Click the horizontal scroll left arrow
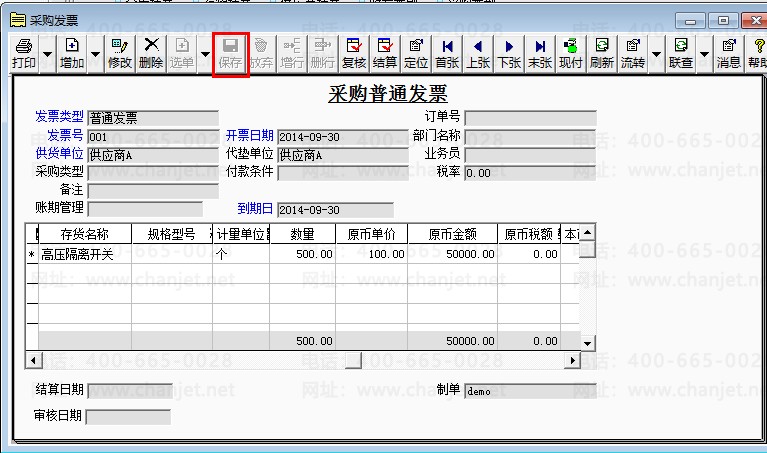767x453 pixels. 33,361
